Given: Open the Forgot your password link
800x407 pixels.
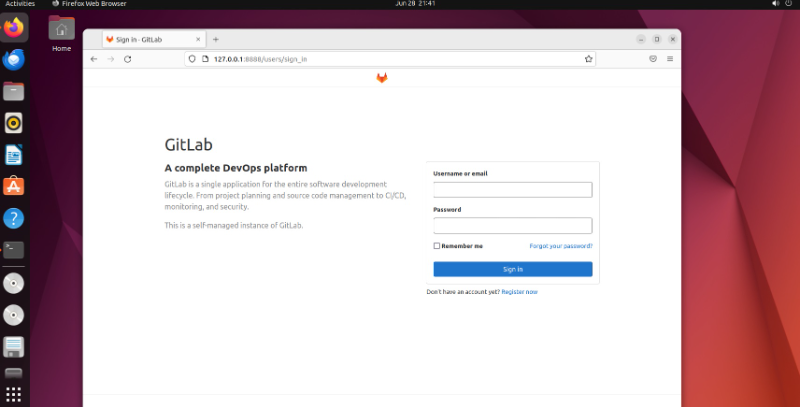Looking at the screenshot, I should click(x=561, y=246).
